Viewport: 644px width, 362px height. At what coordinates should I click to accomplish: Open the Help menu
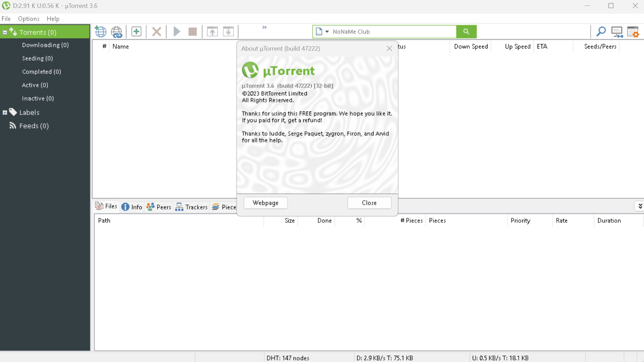click(53, 18)
